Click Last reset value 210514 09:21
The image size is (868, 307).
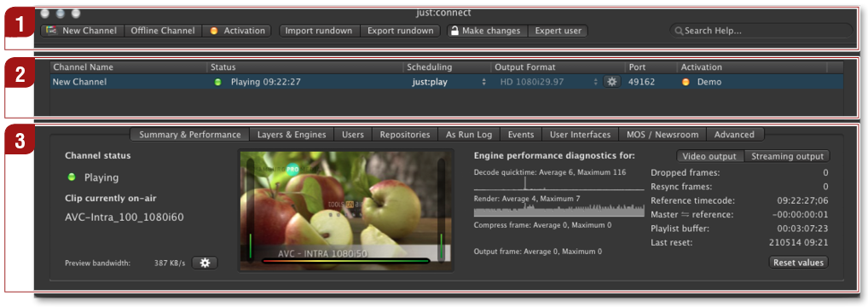798,242
